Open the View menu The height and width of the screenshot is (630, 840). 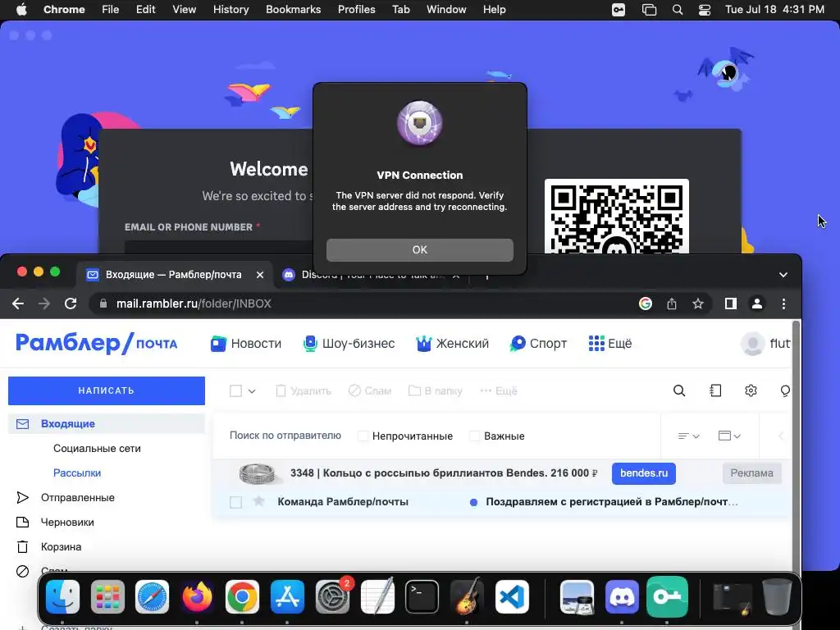[184, 10]
